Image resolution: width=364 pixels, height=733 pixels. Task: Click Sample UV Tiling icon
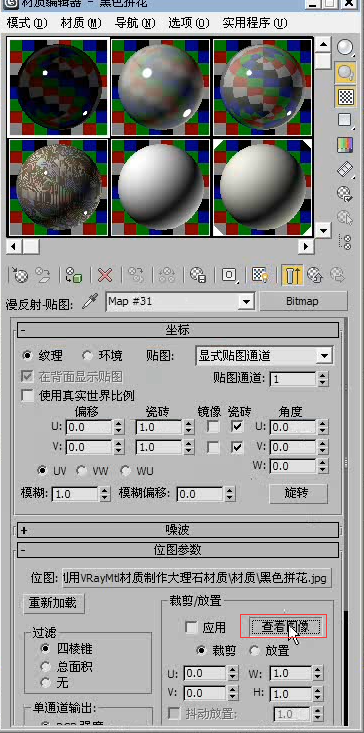tap(345, 121)
